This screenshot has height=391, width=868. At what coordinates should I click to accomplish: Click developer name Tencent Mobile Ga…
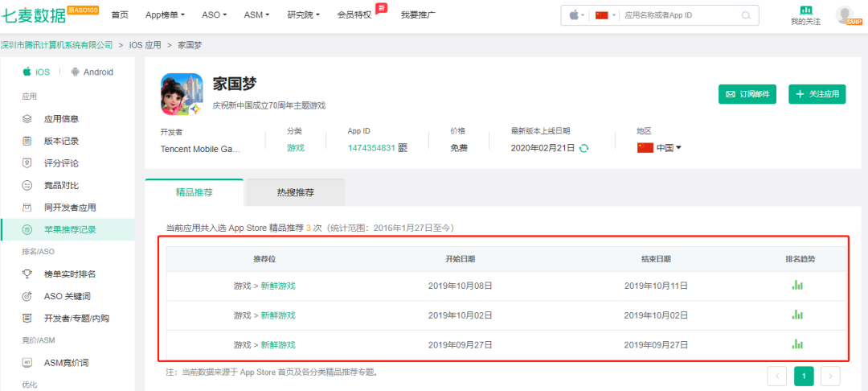(x=200, y=148)
